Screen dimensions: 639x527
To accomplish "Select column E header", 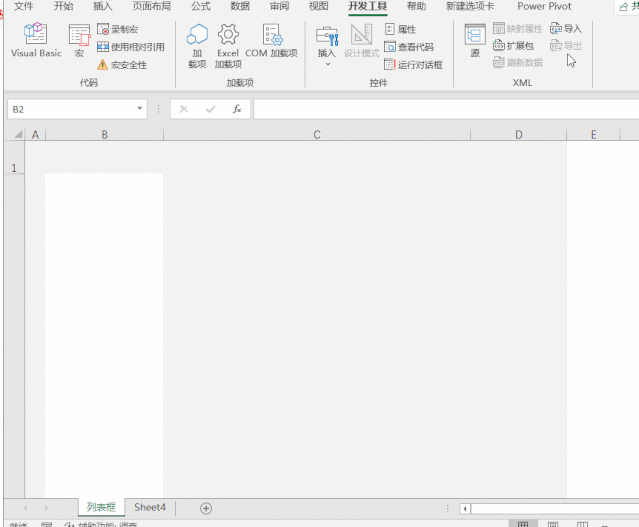I will pyautogui.click(x=594, y=135).
